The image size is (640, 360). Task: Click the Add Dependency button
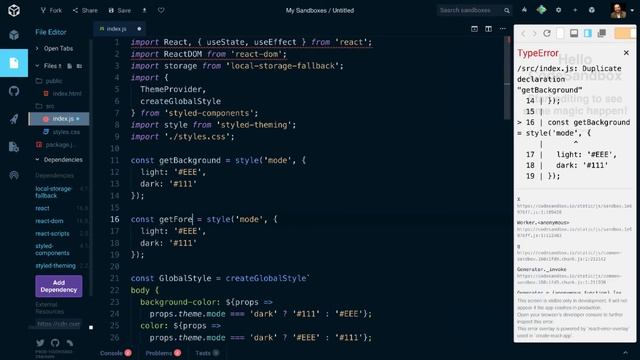tap(59, 286)
